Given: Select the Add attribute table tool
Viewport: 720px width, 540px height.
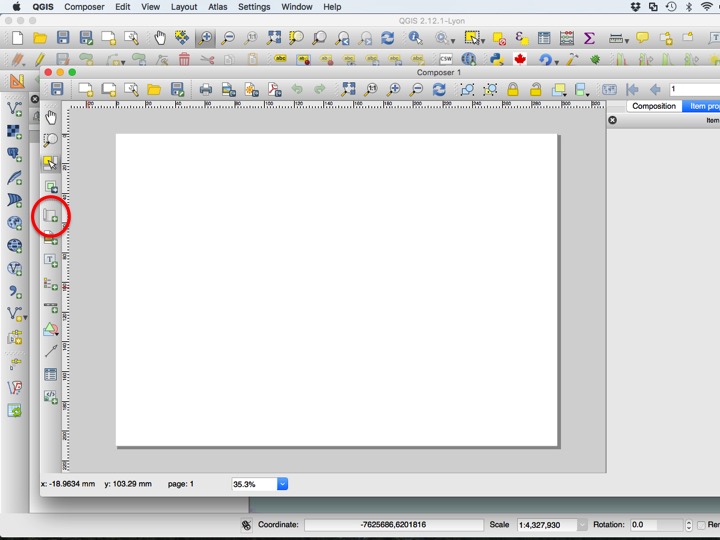Looking at the screenshot, I should pos(51,374).
